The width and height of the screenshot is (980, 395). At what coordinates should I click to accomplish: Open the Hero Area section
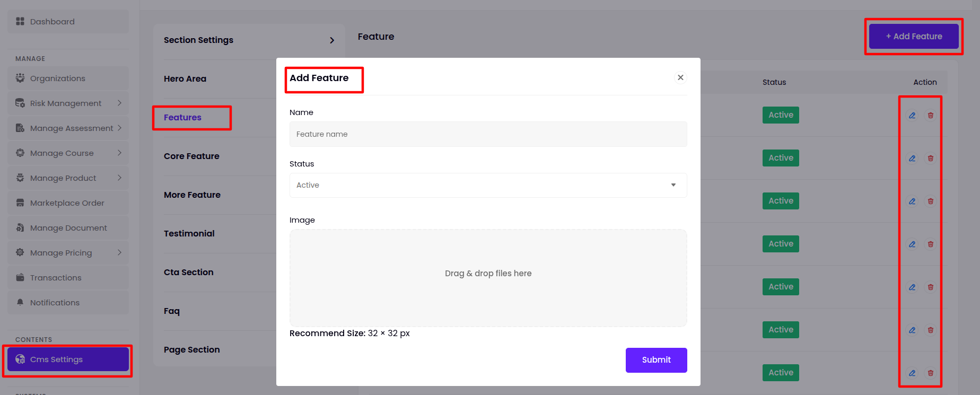point(185,78)
